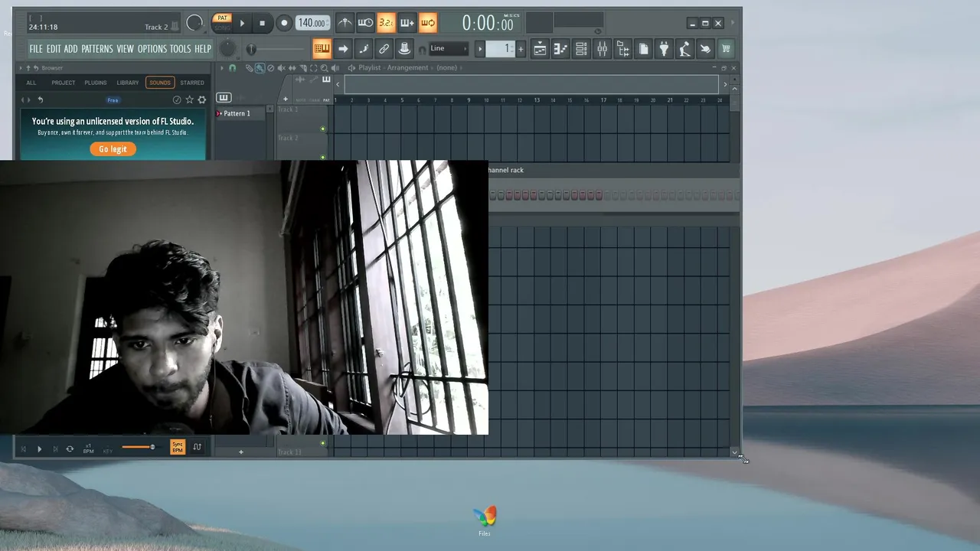Add a new pattern with plus button
This screenshot has height=551, width=980.
(x=521, y=49)
